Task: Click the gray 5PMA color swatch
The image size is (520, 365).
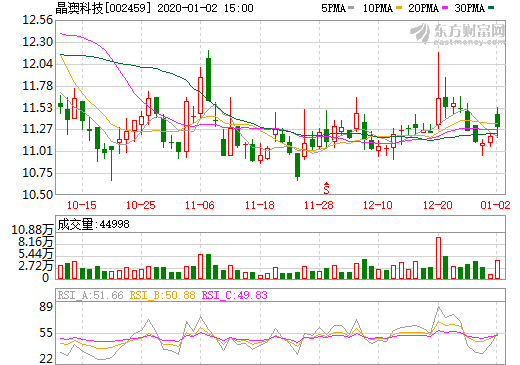Action: point(351,8)
